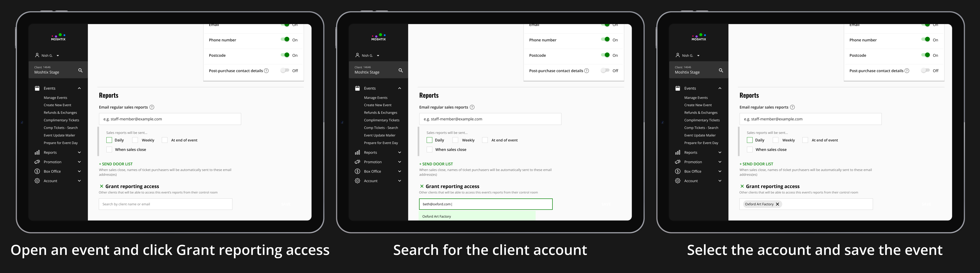
Task: Toggle Postcode switch on left tablet
Action: pyautogui.click(x=285, y=55)
